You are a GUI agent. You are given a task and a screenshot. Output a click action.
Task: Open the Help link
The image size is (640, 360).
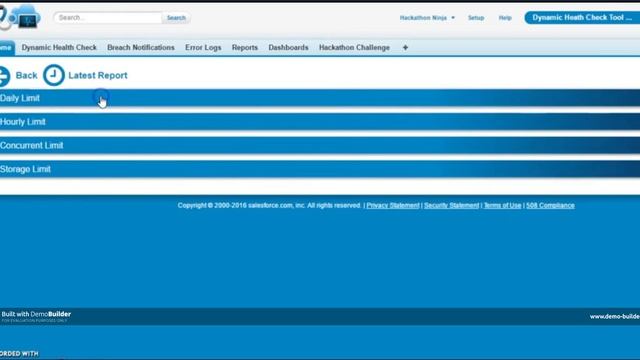[505, 18]
